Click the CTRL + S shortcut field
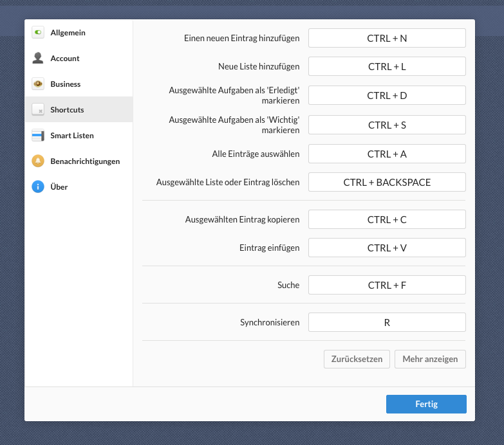This screenshot has height=445, width=504. point(387,125)
